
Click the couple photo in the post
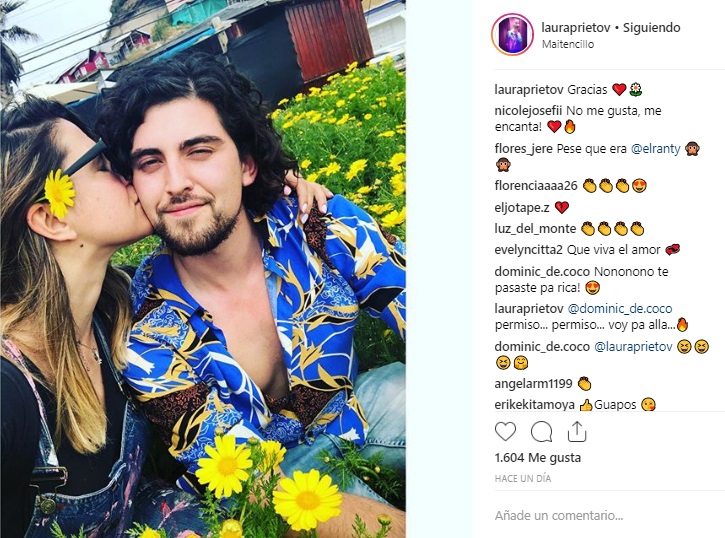point(203,269)
